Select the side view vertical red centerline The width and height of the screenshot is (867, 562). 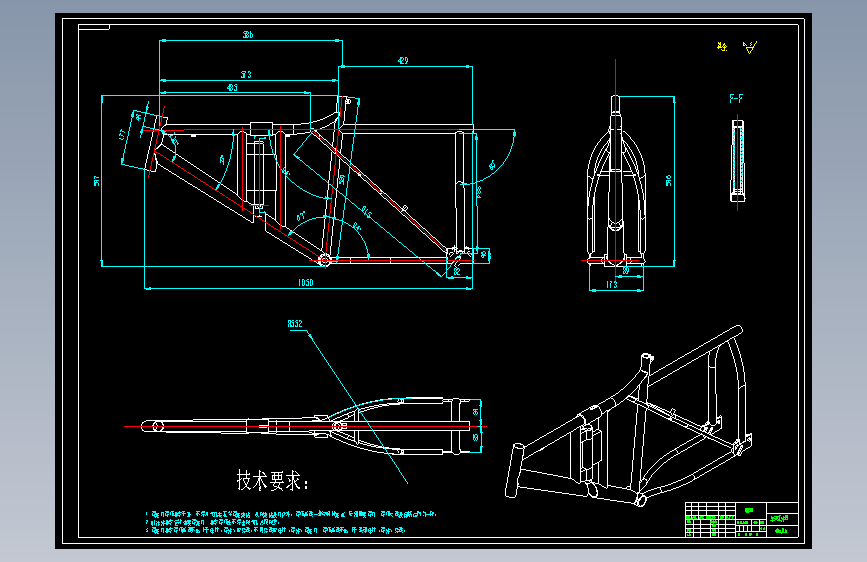615,170
